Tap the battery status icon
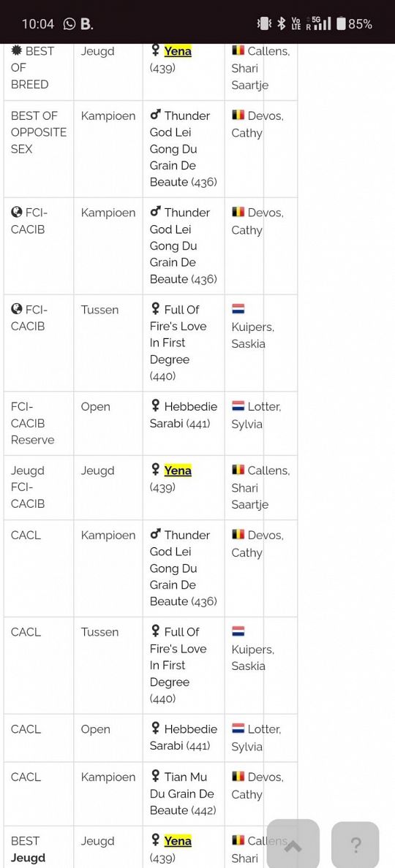This screenshot has height=868, width=395. [342, 24]
